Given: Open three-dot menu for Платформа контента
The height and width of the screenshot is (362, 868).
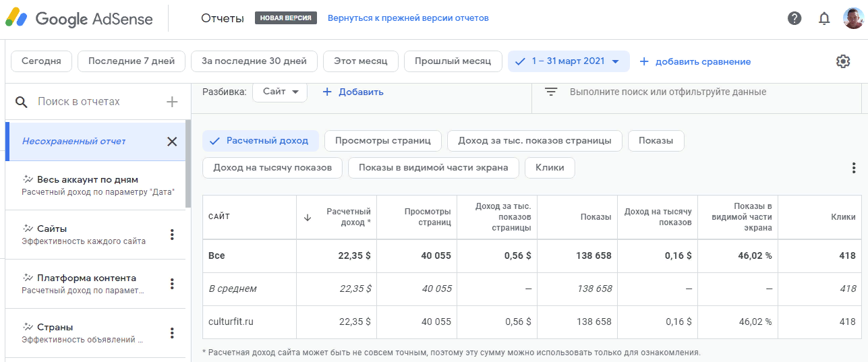Looking at the screenshot, I should 172,284.
